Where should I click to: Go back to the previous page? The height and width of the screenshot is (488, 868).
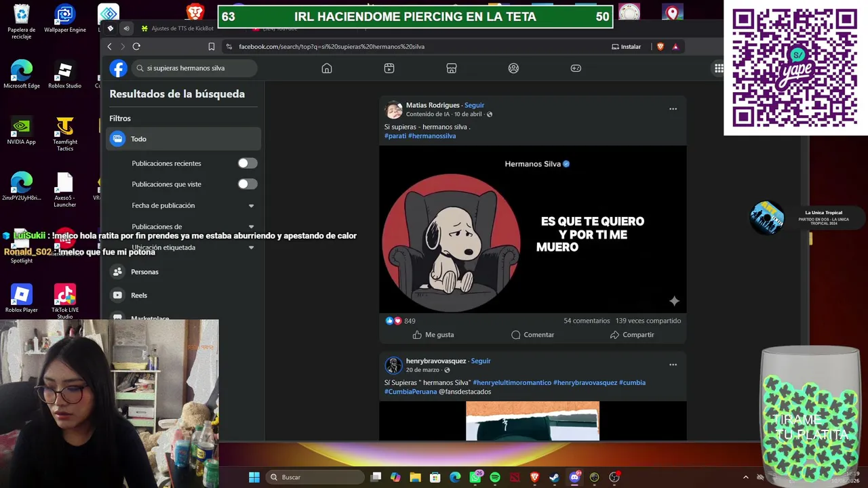110,47
